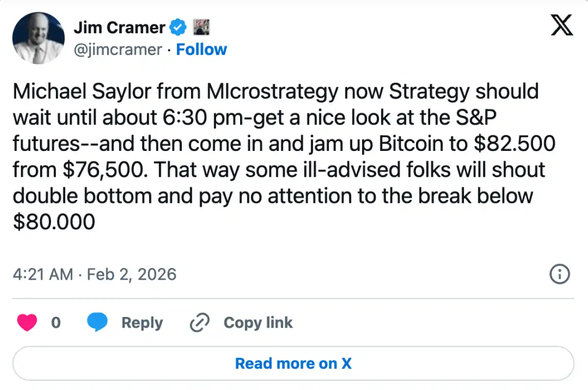Image resolution: width=588 pixels, height=390 pixels.
Task: Click the Jim Cramer display name
Action: click(x=119, y=28)
